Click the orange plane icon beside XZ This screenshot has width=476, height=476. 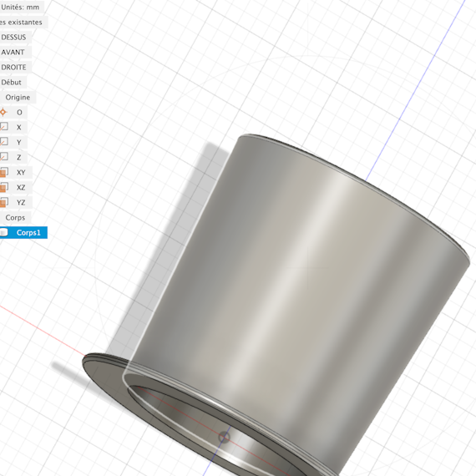(x=3, y=187)
